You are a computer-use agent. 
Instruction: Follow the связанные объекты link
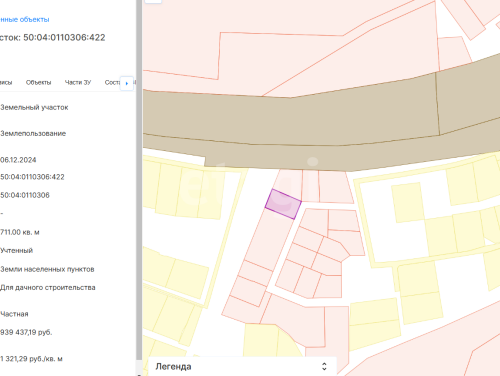[25, 19]
